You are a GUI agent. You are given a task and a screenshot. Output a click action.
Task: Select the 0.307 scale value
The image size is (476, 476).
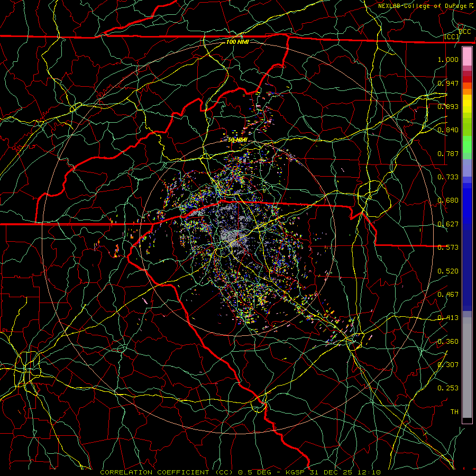tap(448, 364)
